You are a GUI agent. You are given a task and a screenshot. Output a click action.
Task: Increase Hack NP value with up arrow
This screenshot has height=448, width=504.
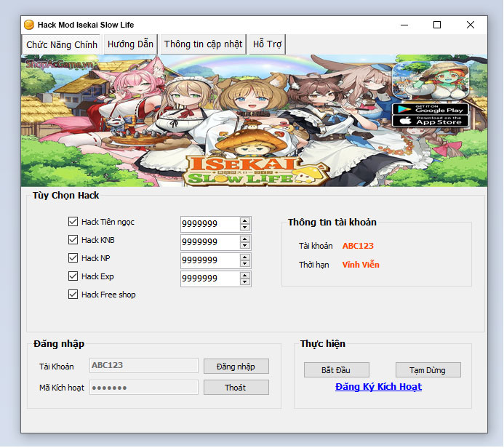tap(245, 257)
